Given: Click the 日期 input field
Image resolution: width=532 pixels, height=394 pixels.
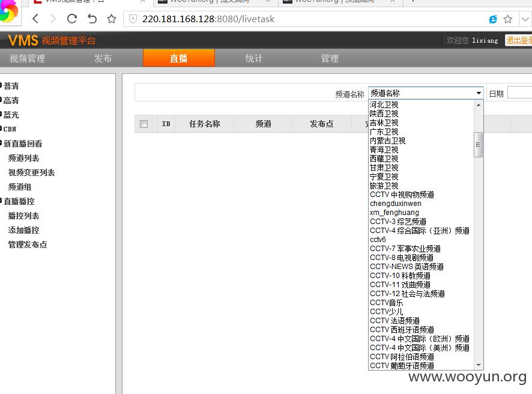Looking at the screenshot, I should (520, 92).
